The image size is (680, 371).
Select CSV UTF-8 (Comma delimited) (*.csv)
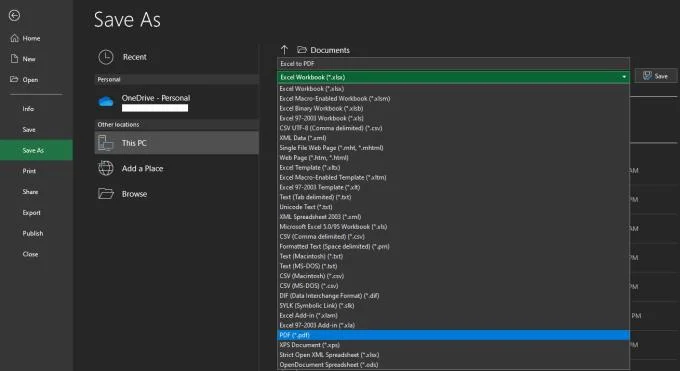click(x=453, y=128)
